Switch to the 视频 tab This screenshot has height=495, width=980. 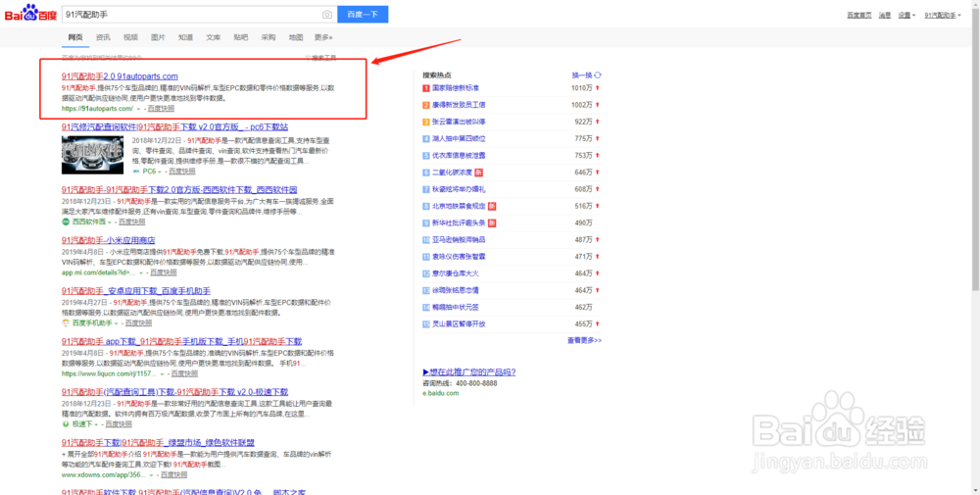click(x=130, y=37)
